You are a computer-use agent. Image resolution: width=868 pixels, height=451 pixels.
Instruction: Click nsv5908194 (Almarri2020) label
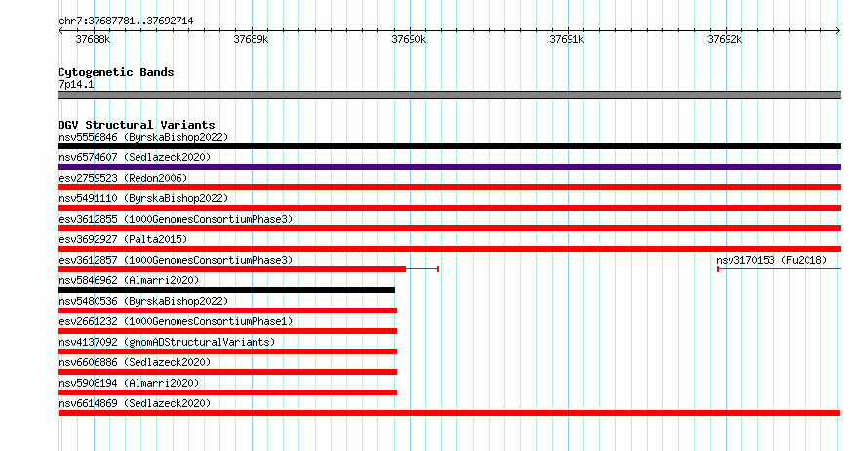coord(129,383)
